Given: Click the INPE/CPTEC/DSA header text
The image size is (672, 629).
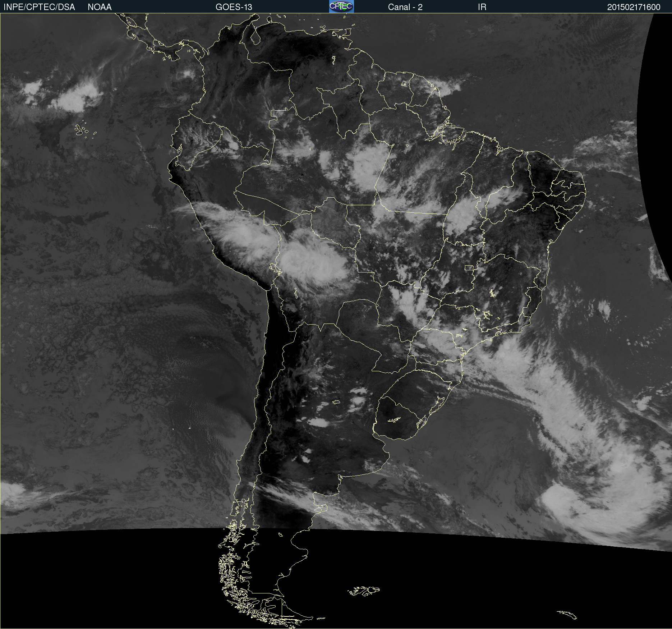Looking at the screenshot, I should pos(39,7).
